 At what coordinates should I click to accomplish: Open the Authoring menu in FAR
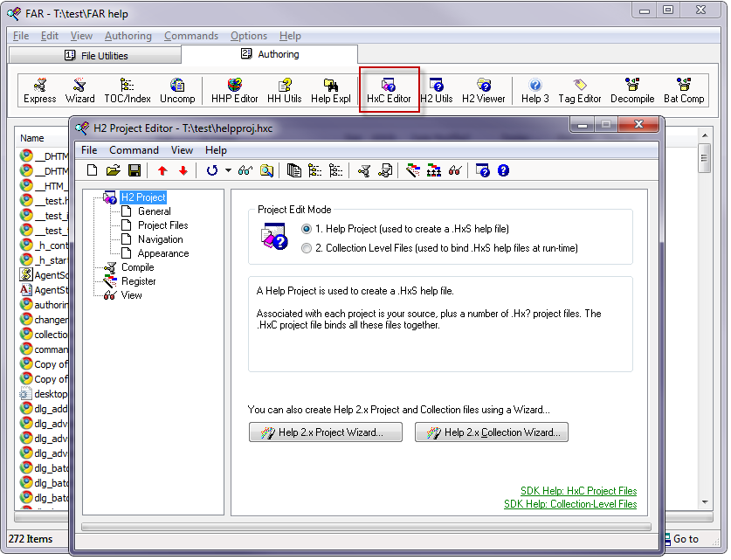click(128, 36)
